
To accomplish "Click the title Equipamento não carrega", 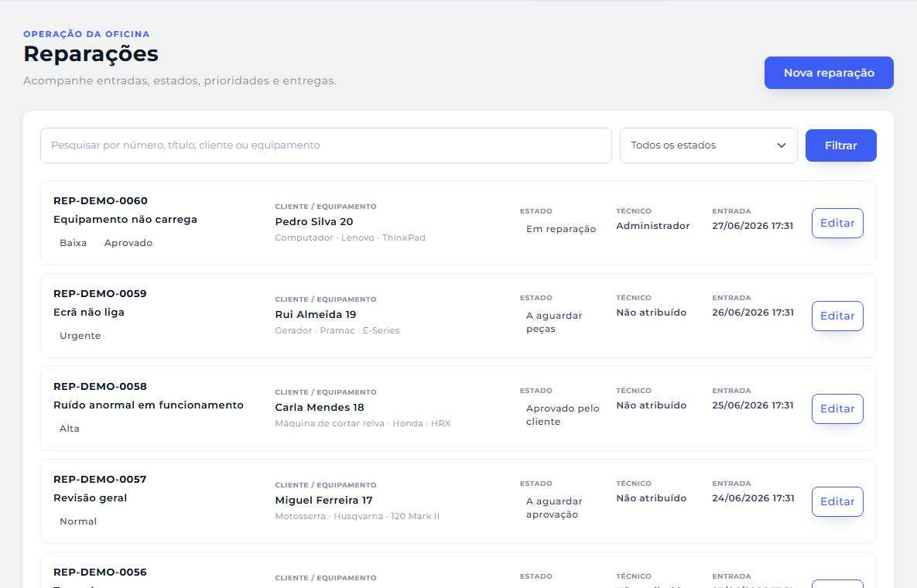I will click(125, 220).
